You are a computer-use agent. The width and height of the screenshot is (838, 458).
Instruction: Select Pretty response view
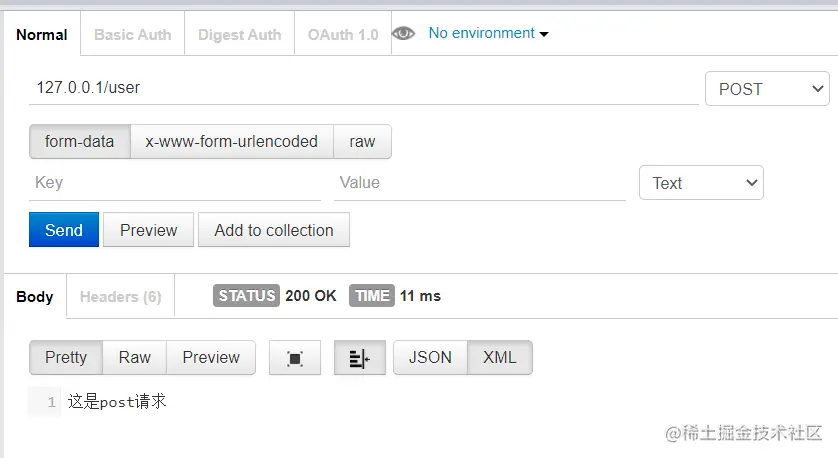(x=66, y=358)
